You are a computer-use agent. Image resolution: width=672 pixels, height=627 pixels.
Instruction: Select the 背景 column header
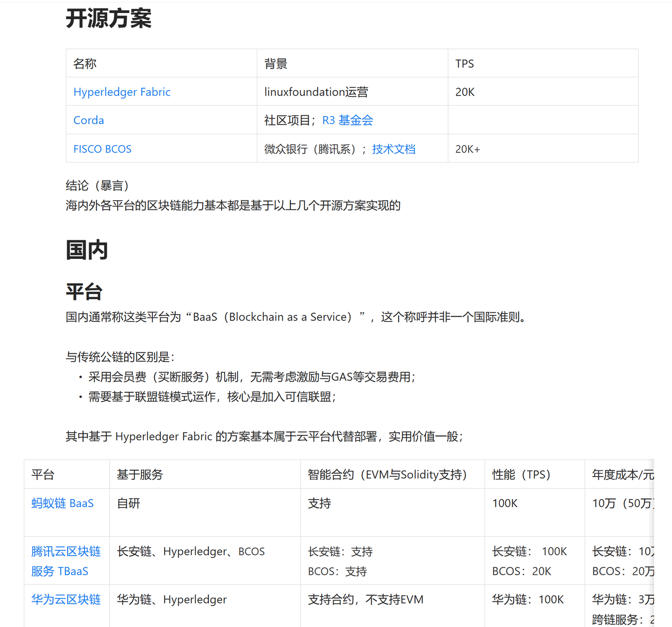pyautogui.click(x=276, y=64)
